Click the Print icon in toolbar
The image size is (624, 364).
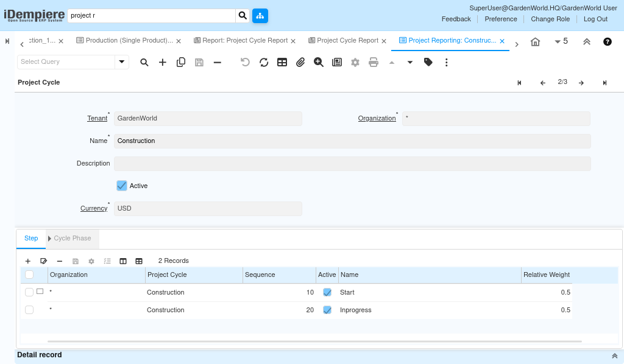374,62
